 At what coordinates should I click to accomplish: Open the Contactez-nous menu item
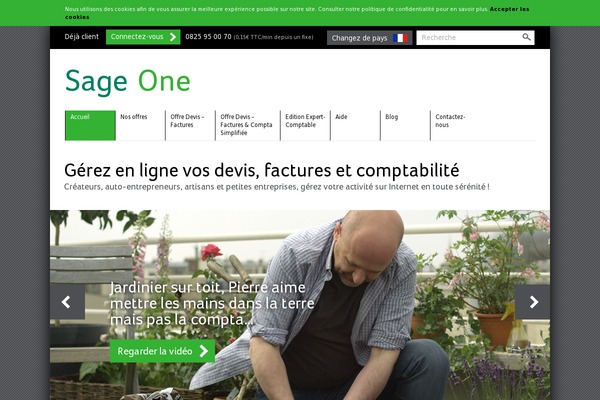[x=455, y=125]
